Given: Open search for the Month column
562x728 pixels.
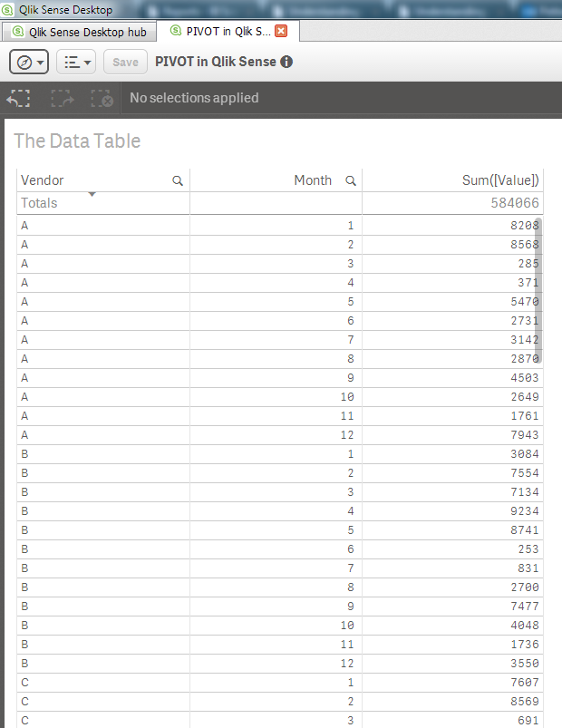Looking at the screenshot, I should (x=351, y=180).
